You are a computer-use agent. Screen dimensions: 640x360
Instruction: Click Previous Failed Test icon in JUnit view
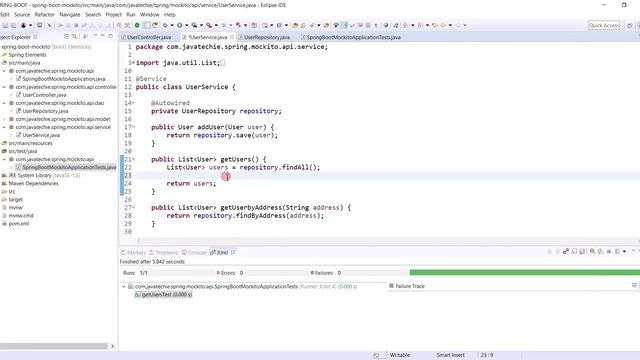pos(558,251)
